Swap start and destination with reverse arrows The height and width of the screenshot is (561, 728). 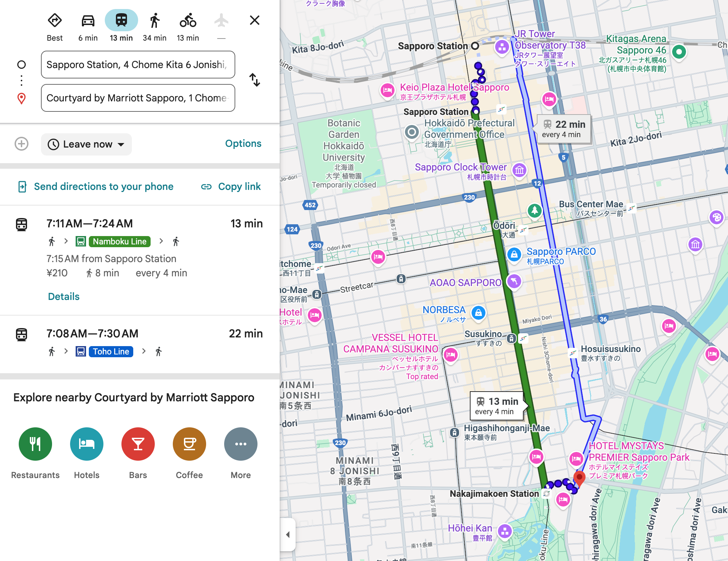255,80
